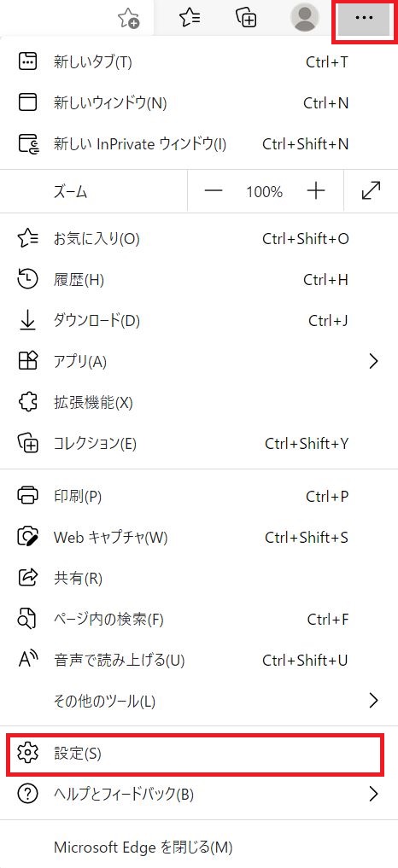
Task: Open the favorites list toolbar icon
Action: (x=190, y=18)
